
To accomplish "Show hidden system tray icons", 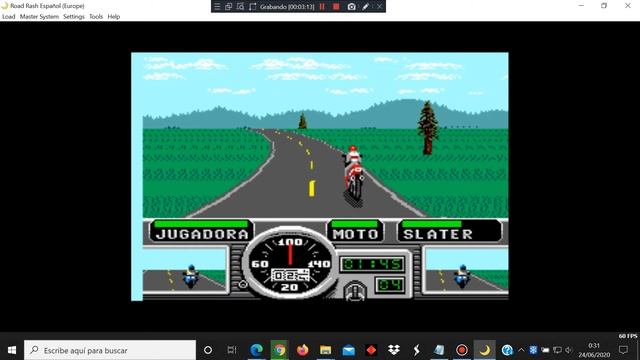I will click(521, 350).
